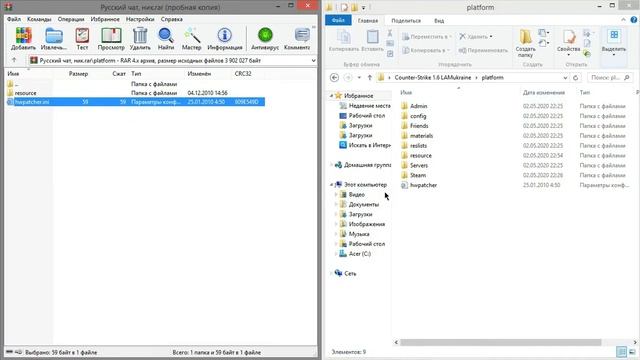The height and width of the screenshot is (360, 640).
Task: Select the hwpatcher file in Explorer
Action: (x=419, y=185)
